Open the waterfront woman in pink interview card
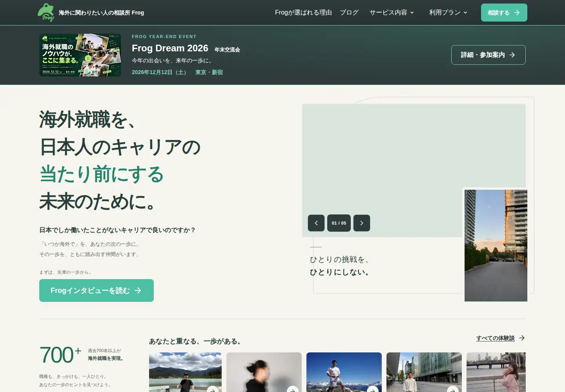The width and height of the screenshot is (565, 392). coord(496,372)
